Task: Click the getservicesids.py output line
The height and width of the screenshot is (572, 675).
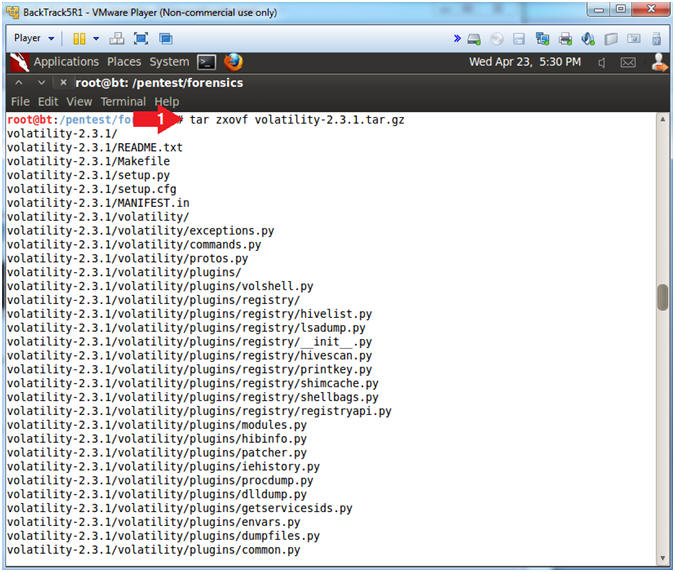Action: pos(180,508)
